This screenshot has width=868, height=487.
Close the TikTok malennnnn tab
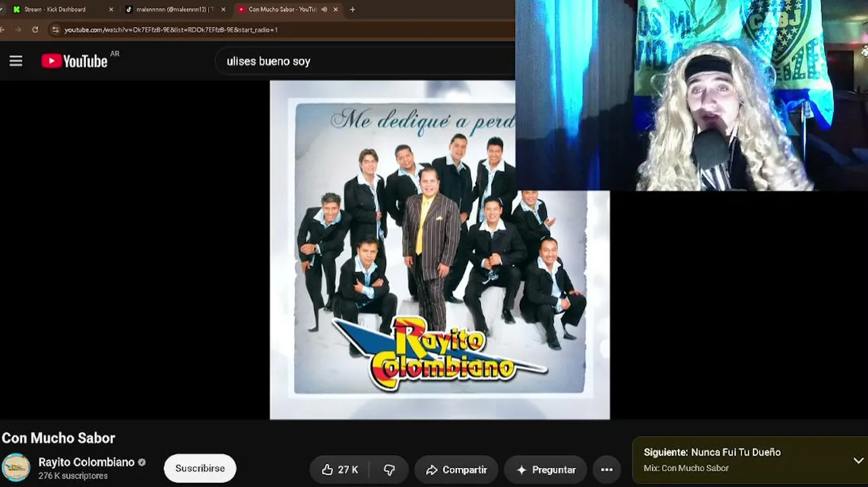223,9
